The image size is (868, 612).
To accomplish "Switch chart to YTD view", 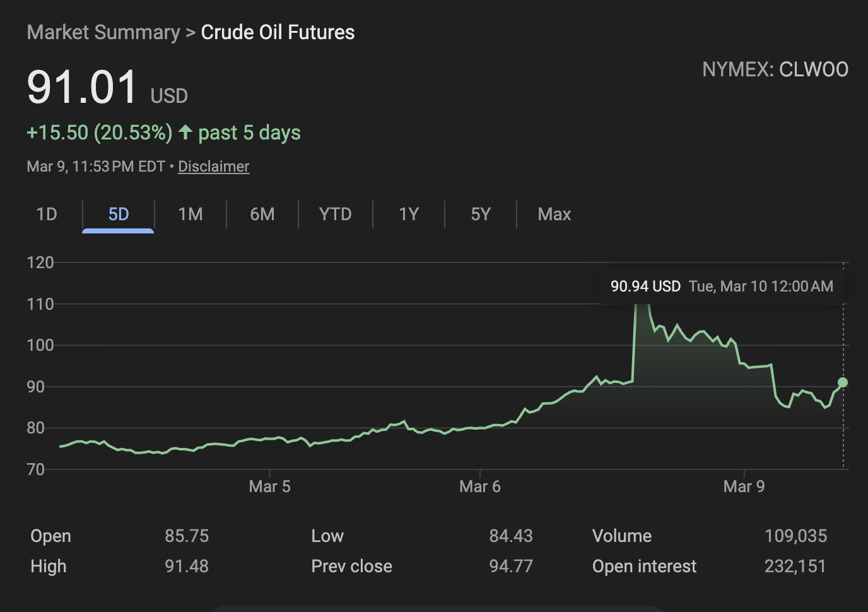I will coord(335,215).
